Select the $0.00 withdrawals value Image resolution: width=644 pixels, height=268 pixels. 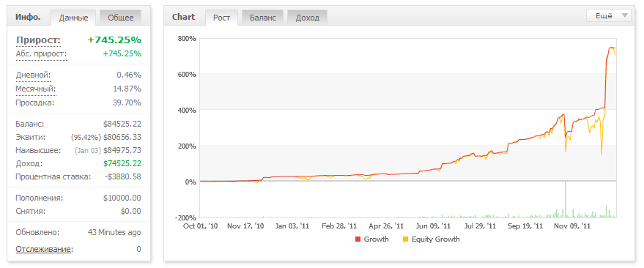pos(131,212)
